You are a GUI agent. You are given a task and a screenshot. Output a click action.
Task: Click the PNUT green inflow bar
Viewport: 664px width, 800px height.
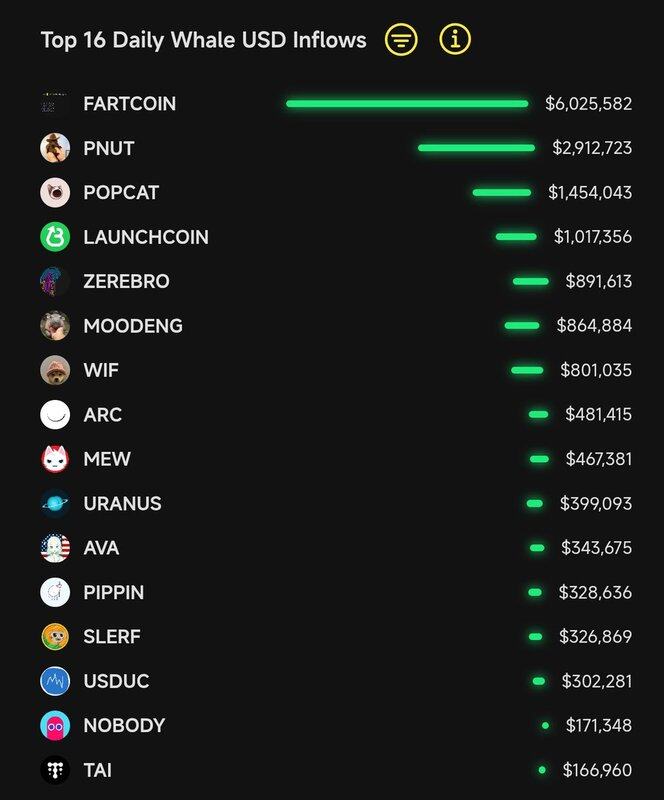(476, 148)
